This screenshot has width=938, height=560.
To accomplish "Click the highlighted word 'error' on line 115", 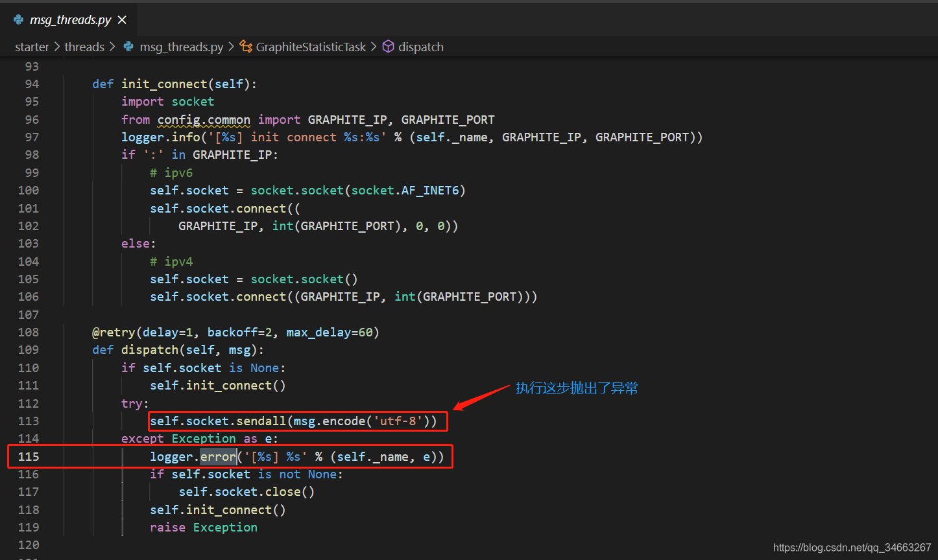I will [218, 457].
